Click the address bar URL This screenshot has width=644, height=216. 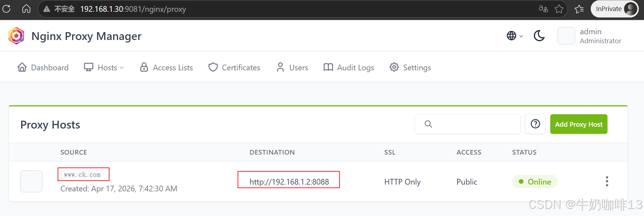pos(133,9)
